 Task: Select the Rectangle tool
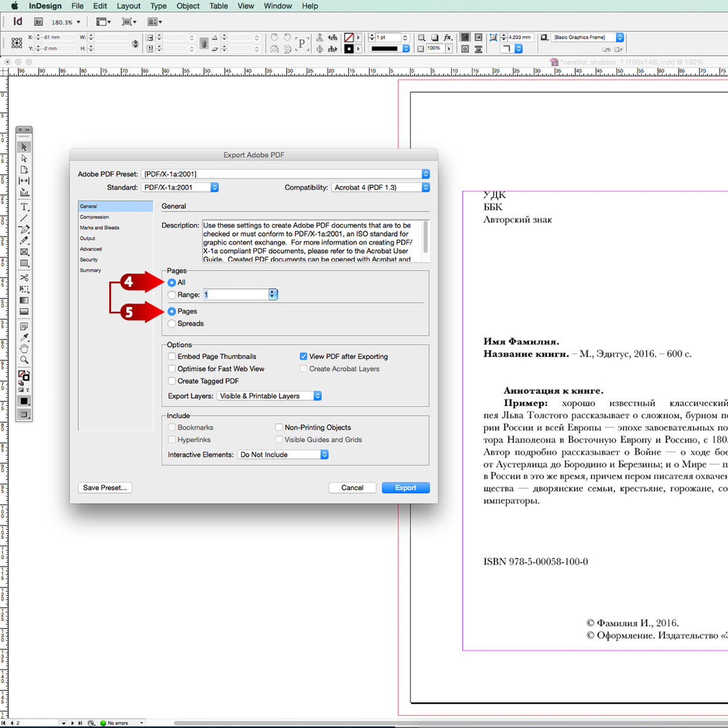pos(24,263)
